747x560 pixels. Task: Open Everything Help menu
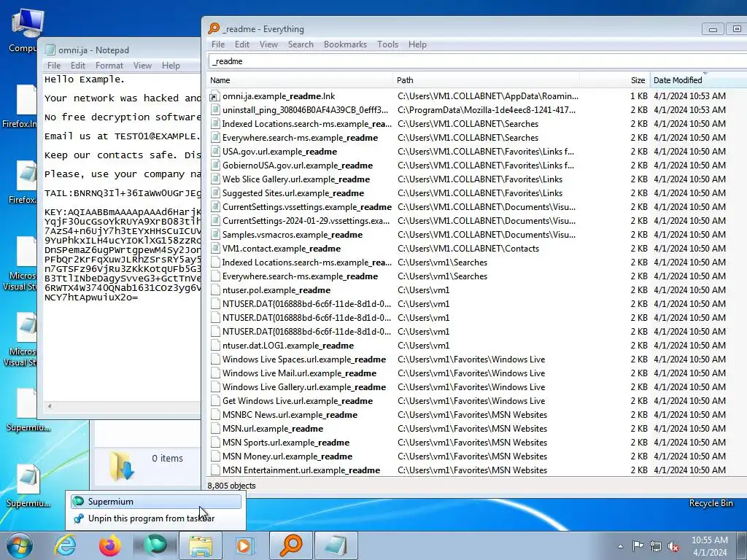(417, 44)
